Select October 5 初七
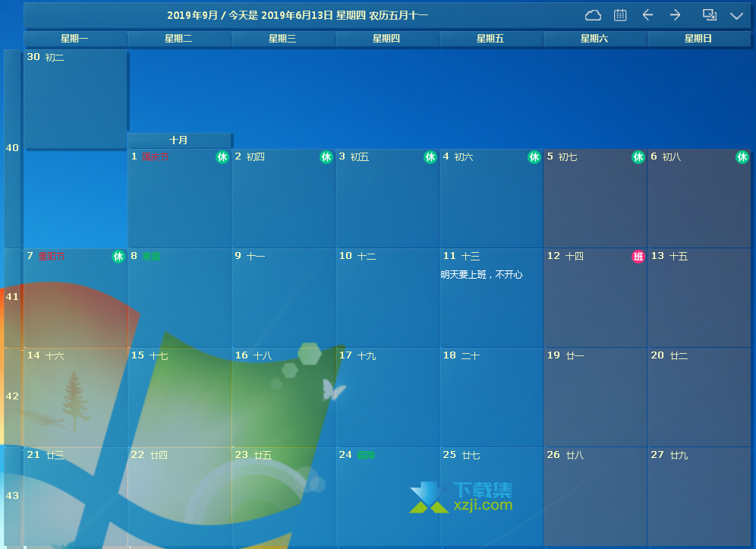The width and height of the screenshot is (756, 549). [595, 198]
